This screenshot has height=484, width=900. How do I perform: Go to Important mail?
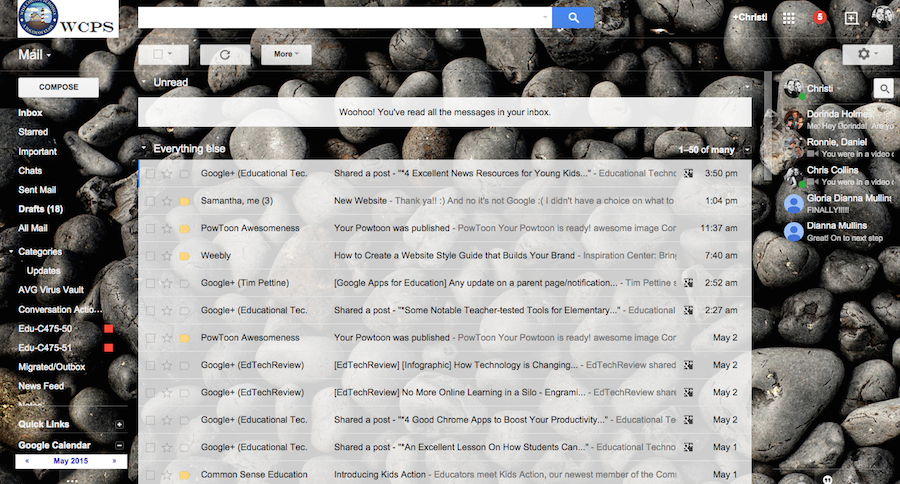[x=37, y=152]
